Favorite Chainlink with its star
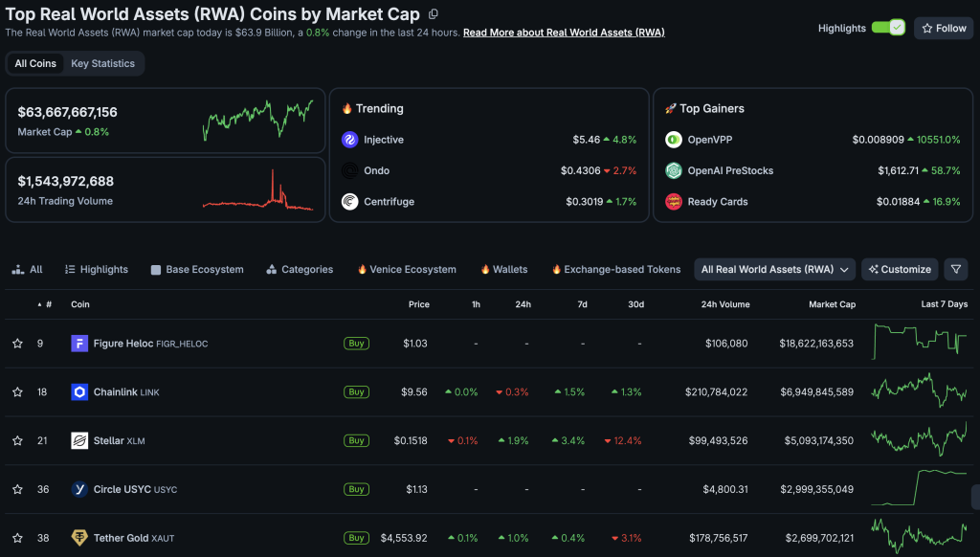The width and height of the screenshot is (980, 557). pos(17,392)
